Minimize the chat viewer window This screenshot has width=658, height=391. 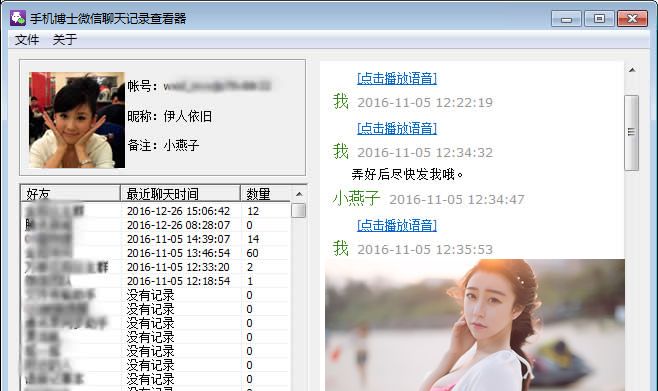coord(566,19)
